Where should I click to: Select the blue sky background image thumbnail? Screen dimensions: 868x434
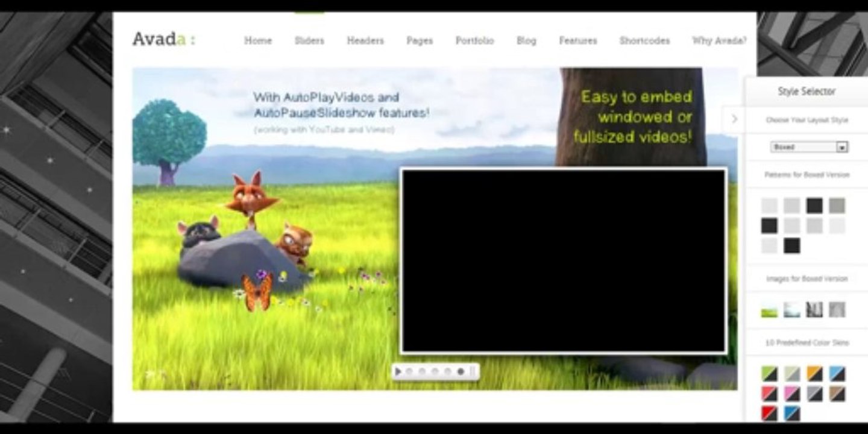point(791,310)
